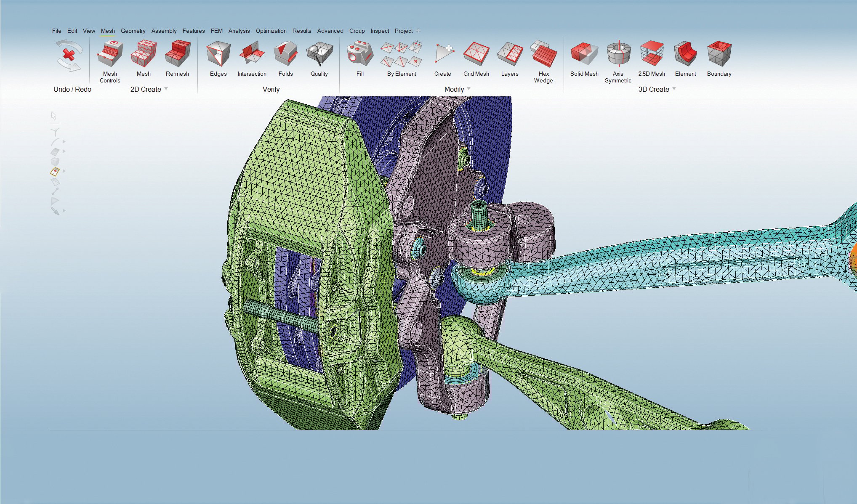This screenshot has width=857, height=504.
Task: Add a new tab with plus
Action: pos(418,31)
